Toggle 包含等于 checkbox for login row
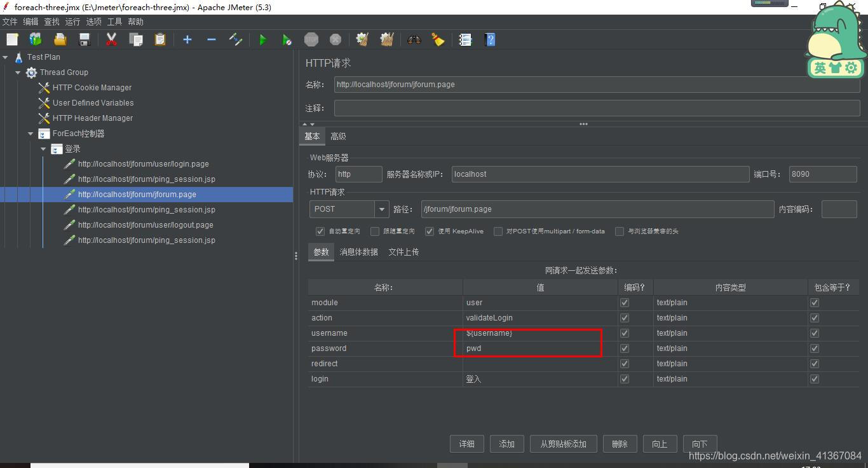 click(815, 379)
